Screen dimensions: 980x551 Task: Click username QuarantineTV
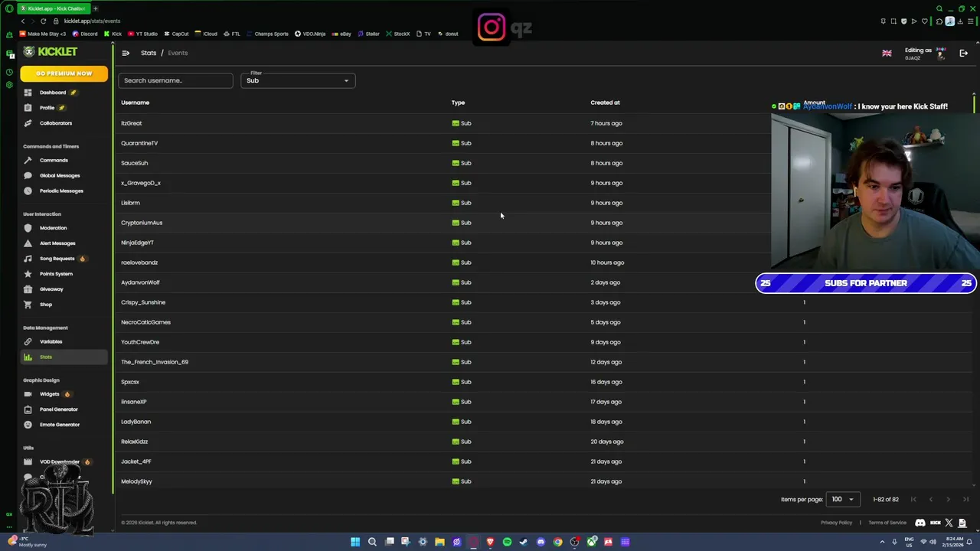pos(139,143)
